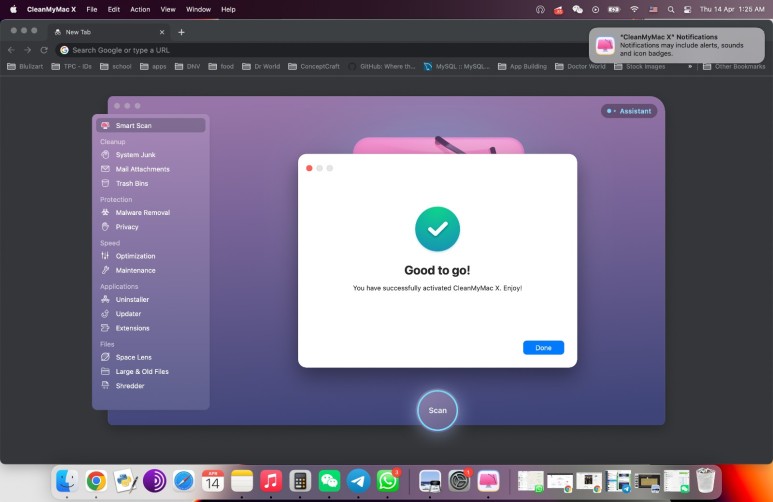Click the Done button in activation dialog
The width and height of the screenshot is (773, 502).
(543, 348)
